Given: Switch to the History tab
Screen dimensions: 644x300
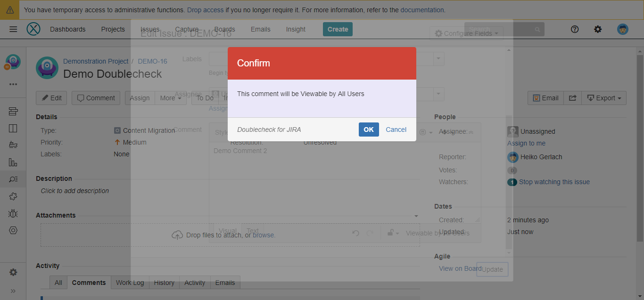Looking at the screenshot, I should [x=164, y=283].
